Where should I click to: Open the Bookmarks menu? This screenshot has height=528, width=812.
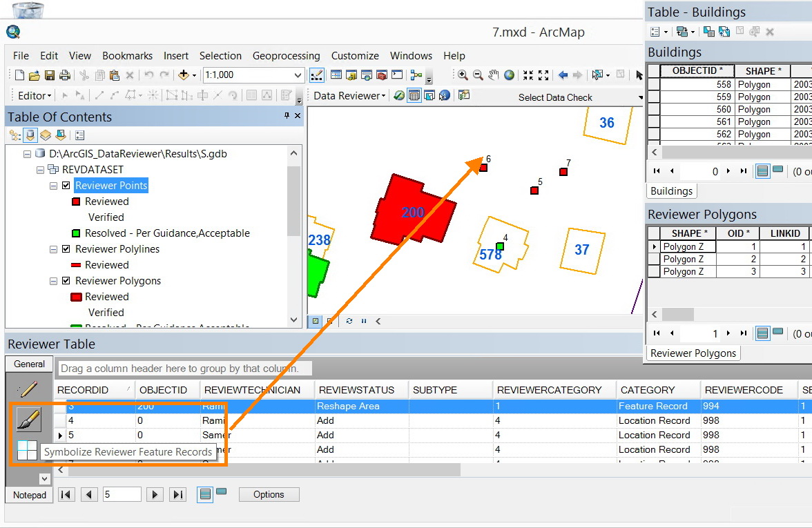coord(127,56)
